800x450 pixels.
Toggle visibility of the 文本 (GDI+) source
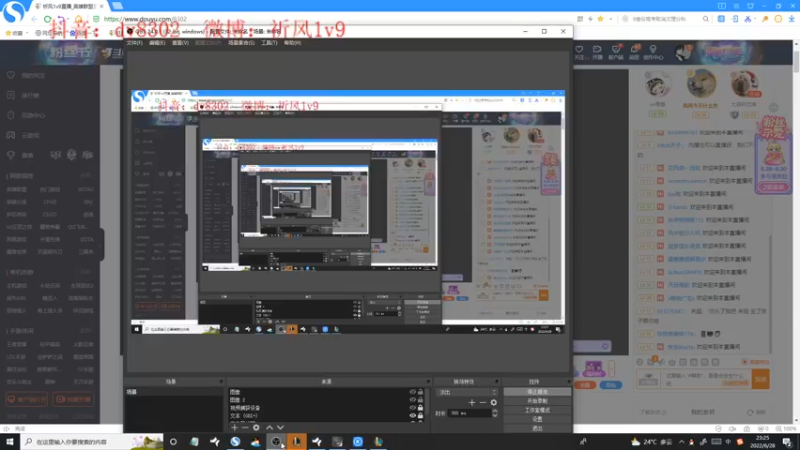point(412,416)
